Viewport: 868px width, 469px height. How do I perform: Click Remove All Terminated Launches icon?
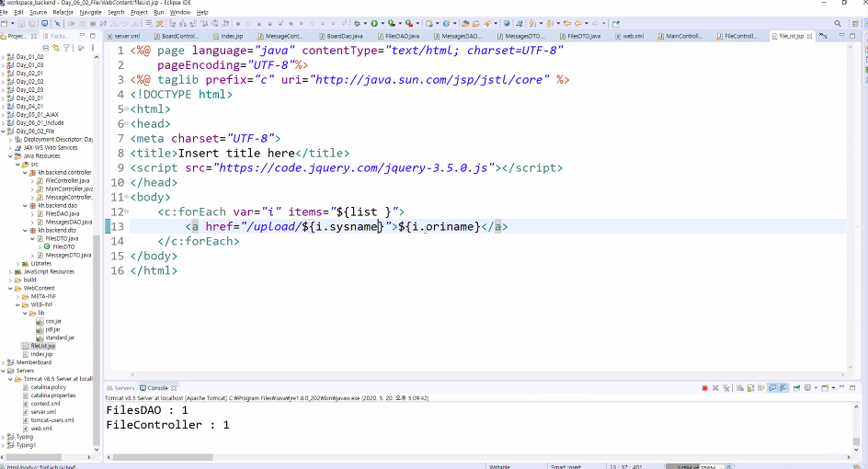coord(725,388)
